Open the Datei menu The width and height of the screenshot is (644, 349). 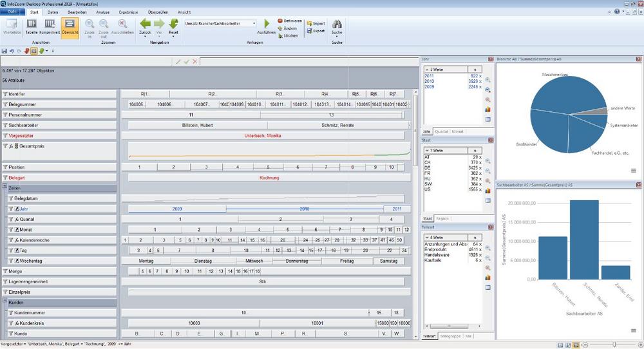12,12
